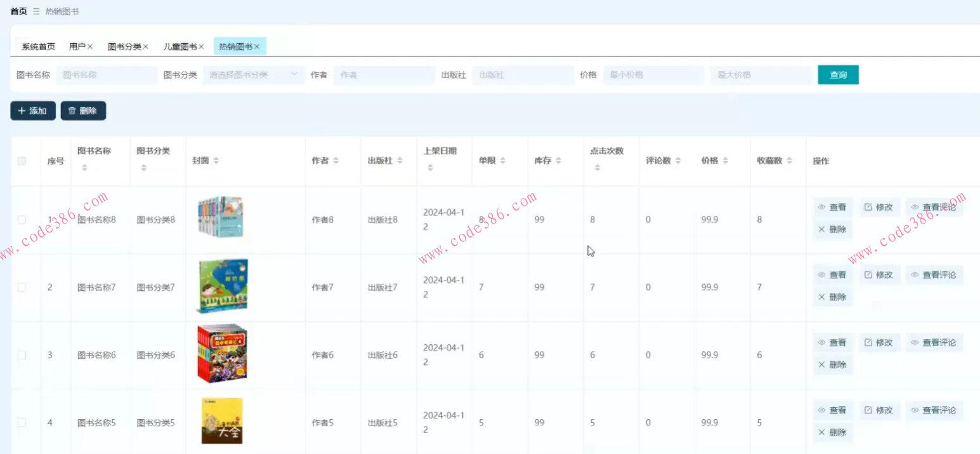Viewport: 980px width, 454px height.
Task: Sort table by 价格 sort icon
Action: (x=725, y=161)
